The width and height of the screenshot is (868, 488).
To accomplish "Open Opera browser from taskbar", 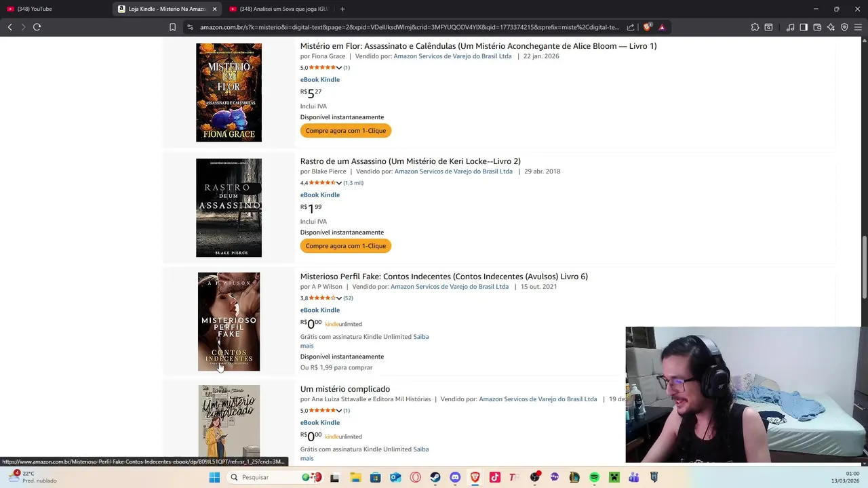I will 415,477.
